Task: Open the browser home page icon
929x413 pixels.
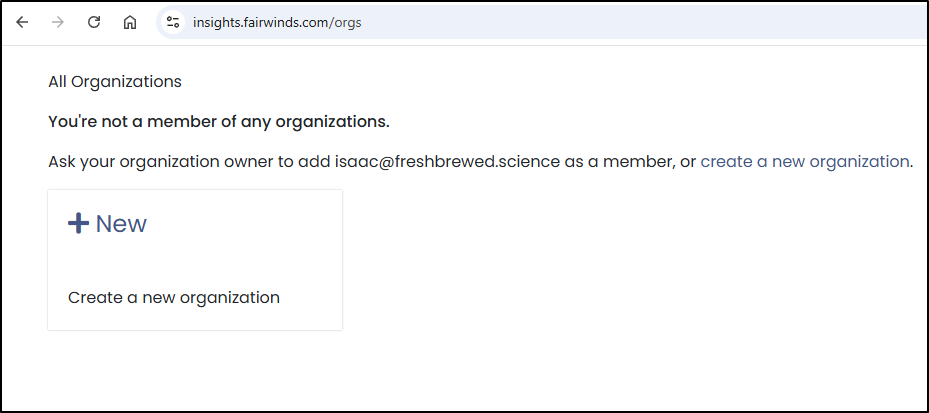Action: [130, 23]
